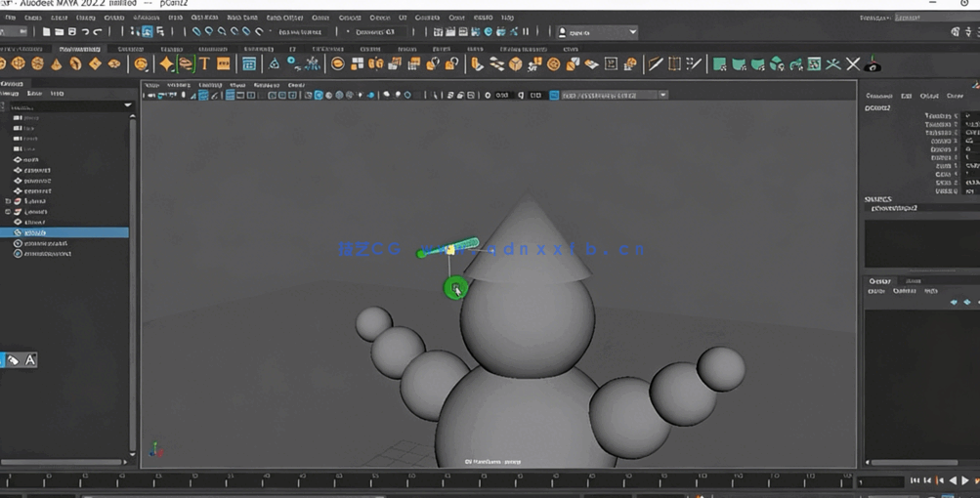
Task: Click the orange T polygon type icon
Action: 204,63
